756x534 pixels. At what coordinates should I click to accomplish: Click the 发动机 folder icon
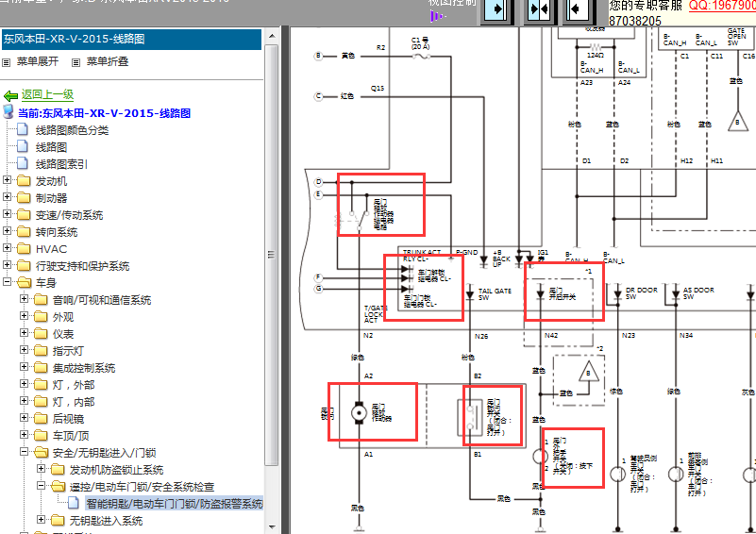click(24, 181)
